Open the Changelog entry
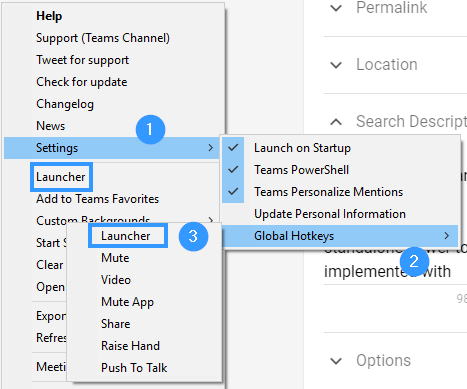 tap(65, 104)
